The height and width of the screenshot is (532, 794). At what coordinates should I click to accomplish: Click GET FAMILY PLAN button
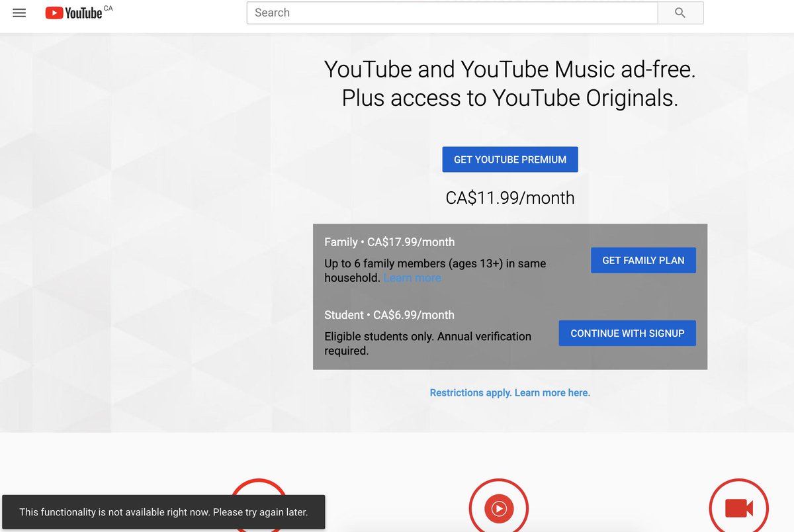tap(643, 260)
